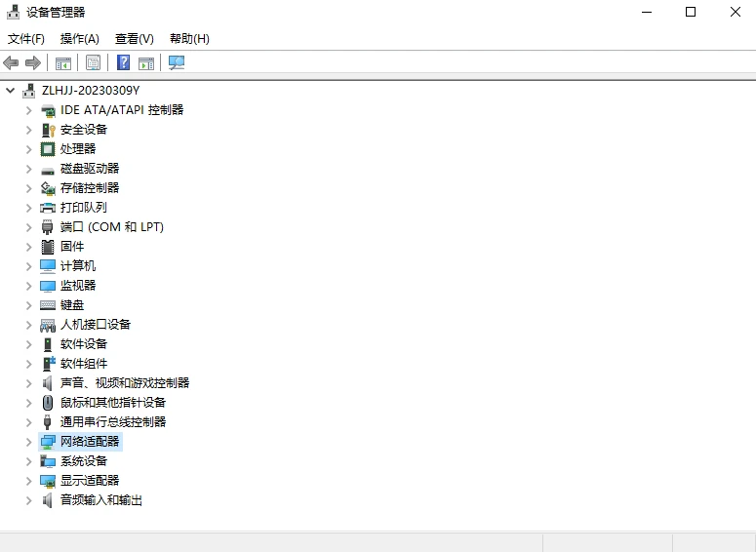Click the 键盘 keyboard icon
The height and width of the screenshot is (552, 756).
pos(48,305)
